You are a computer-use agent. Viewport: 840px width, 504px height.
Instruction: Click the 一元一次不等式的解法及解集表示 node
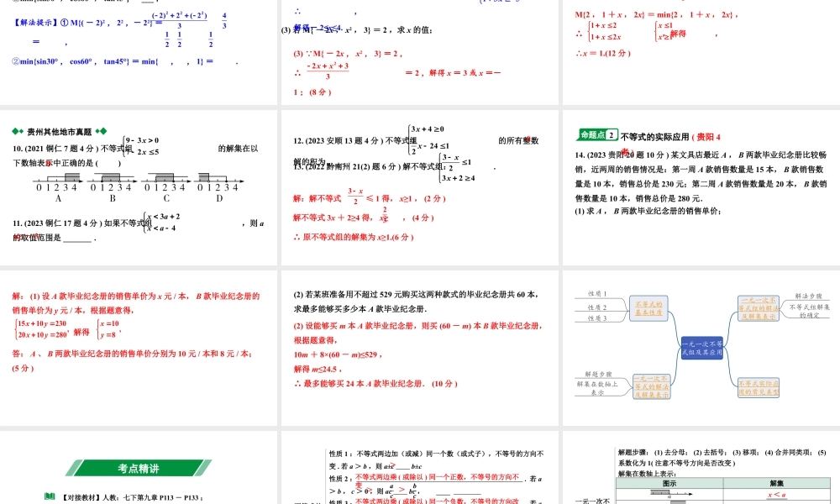coord(653,388)
